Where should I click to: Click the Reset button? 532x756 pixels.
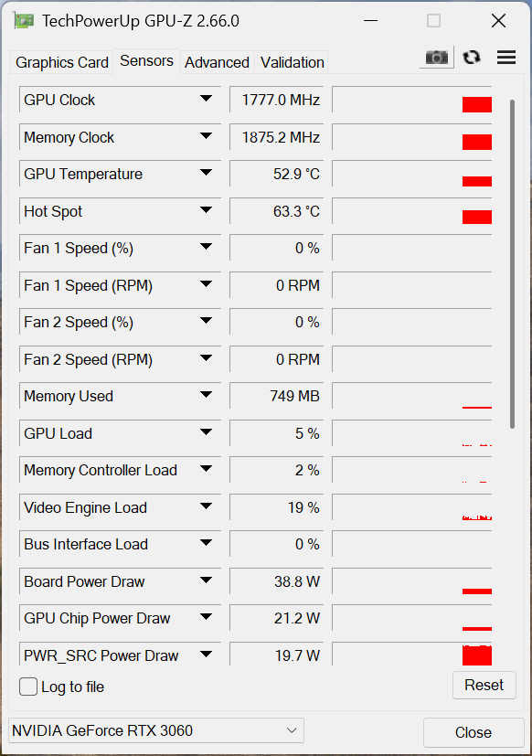[484, 685]
